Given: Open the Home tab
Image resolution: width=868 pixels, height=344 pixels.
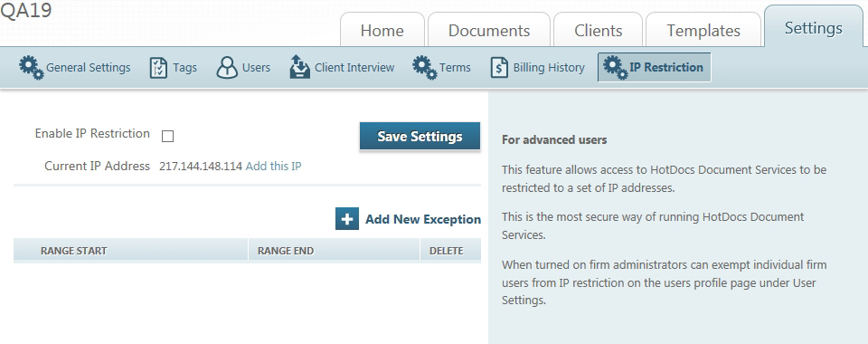Looking at the screenshot, I should coord(382,30).
